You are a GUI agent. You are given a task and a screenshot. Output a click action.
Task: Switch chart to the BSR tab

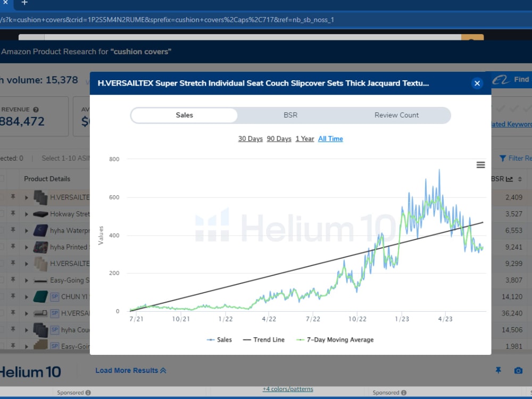click(290, 115)
